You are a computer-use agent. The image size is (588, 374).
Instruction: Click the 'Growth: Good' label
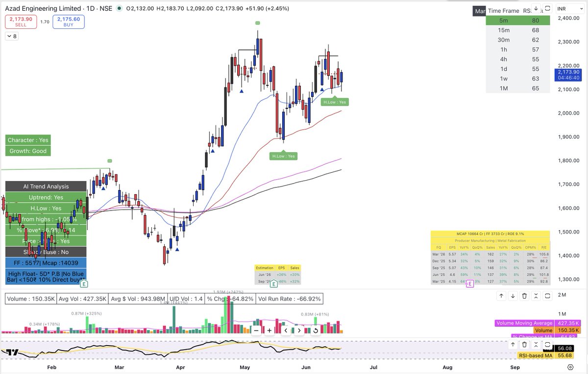pyautogui.click(x=28, y=151)
